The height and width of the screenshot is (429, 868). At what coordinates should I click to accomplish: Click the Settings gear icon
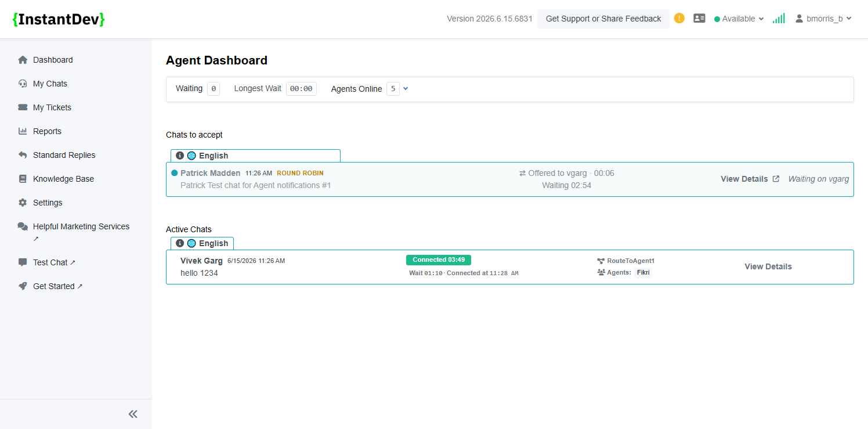(x=23, y=203)
